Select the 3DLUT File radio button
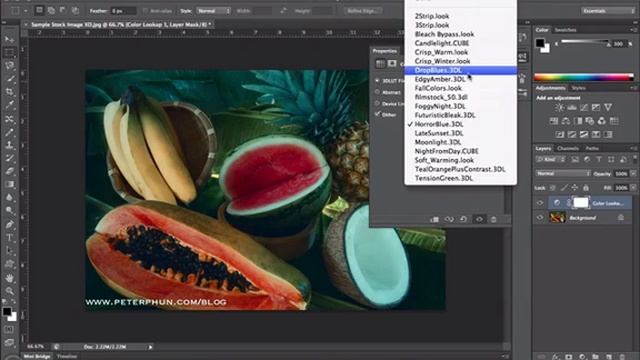The image size is (640, 360). pyautogui.click(x=377, y=81)
